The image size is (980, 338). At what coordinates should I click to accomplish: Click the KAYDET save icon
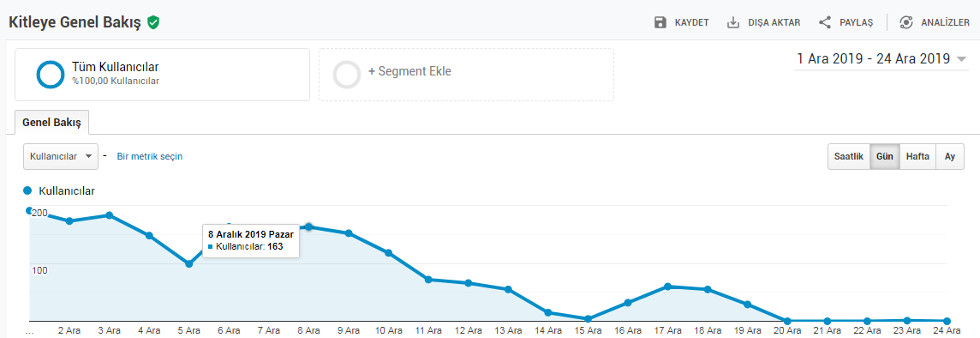tap(660, 22)
